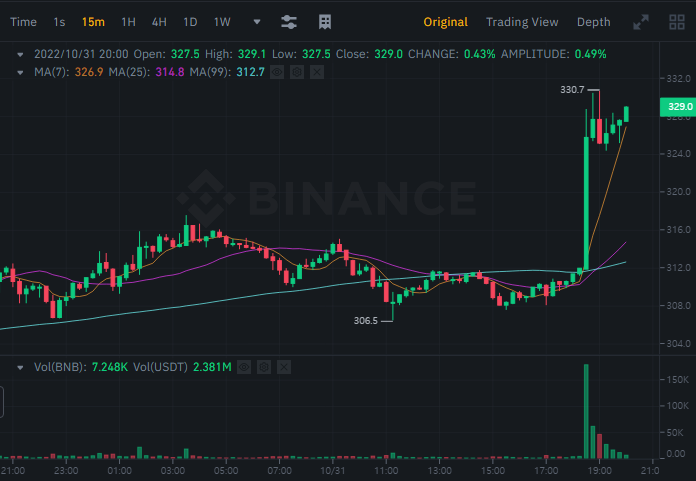The width and height of the screenshot is (696, 481).
Task: Collapse the MA indicator row
Action: (x=19, y=71)
